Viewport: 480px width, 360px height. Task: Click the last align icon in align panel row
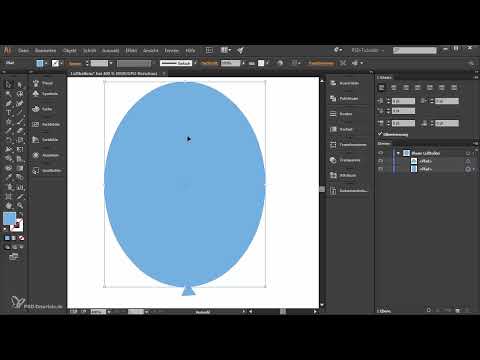(454, 88)
